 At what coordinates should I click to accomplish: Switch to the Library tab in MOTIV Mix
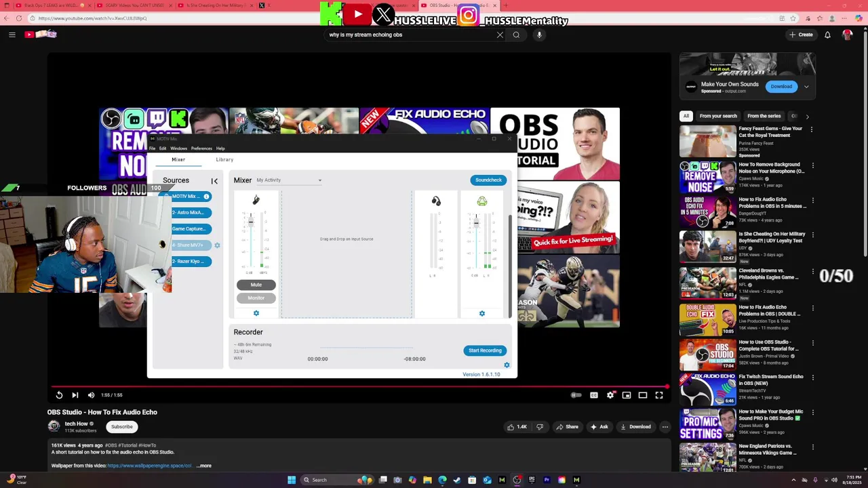224,160
